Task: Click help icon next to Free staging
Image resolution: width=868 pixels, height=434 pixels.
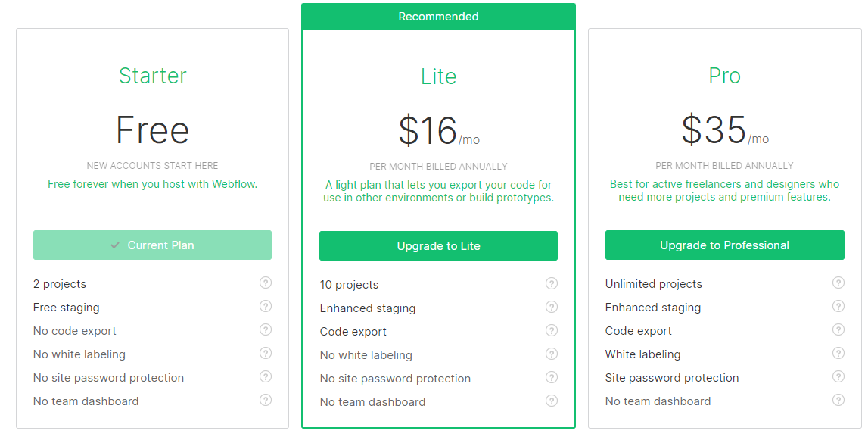Action: tap(266, 307)
